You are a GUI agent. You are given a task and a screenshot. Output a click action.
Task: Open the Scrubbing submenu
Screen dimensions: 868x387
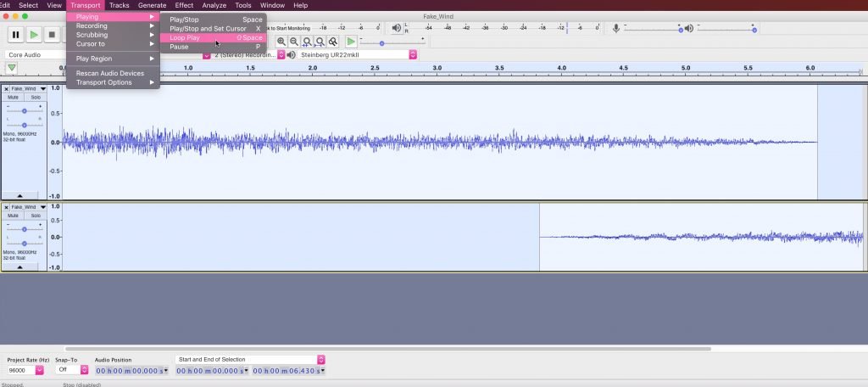pyautogui.click(x=113, y=35)
